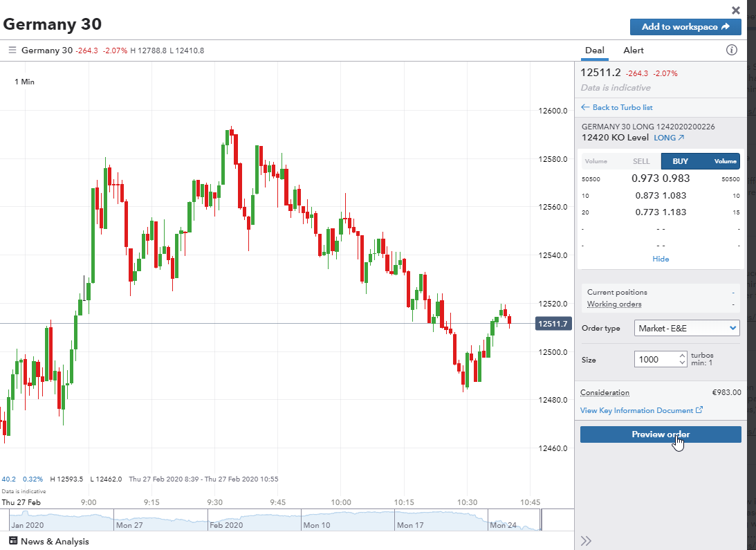Decrease size with the down stepper arrow
Screen dimensions: 756x550
point(682,363)
